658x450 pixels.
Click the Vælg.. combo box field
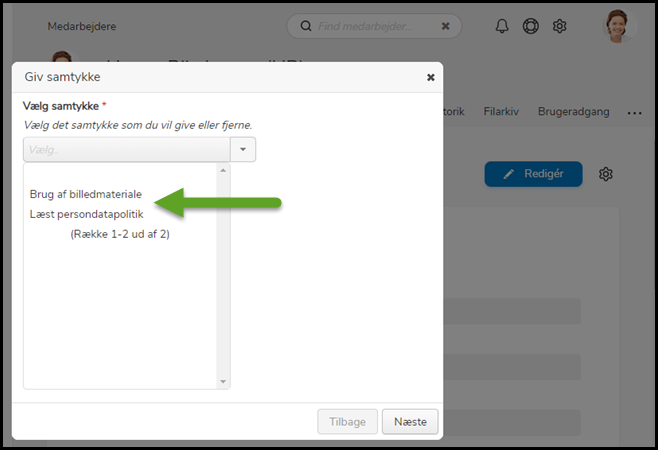tap(126, 149)
